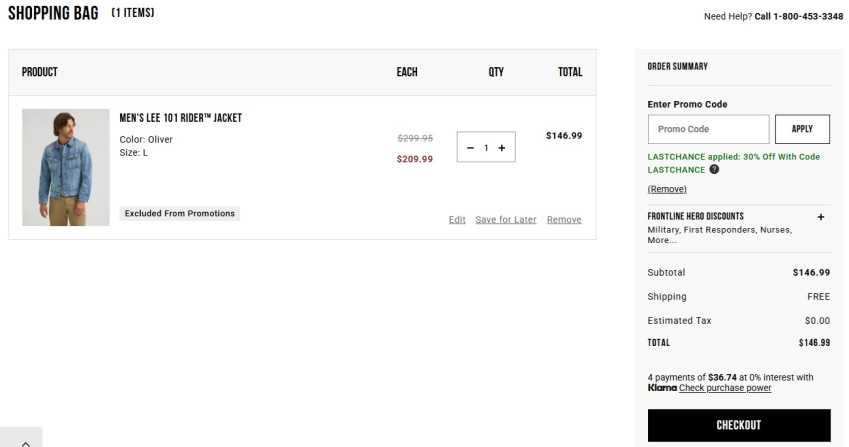Click the LASTCHANCE promo info icon

pyautogui.click(x=715, y=169)
